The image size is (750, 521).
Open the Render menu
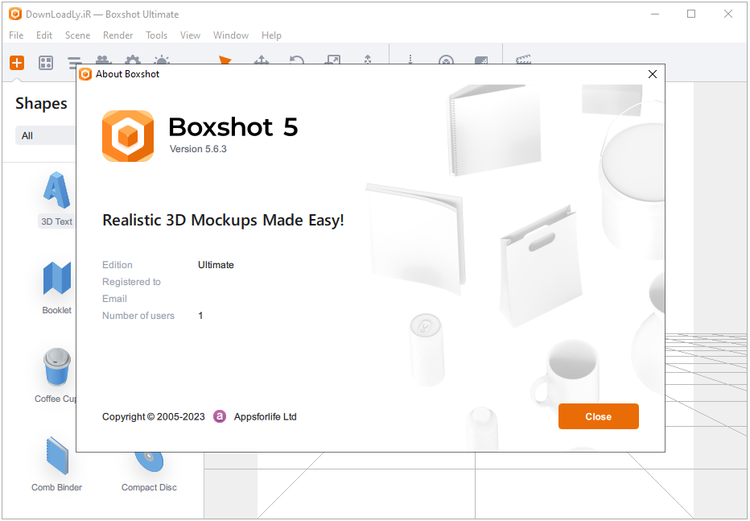pos(118,35)
